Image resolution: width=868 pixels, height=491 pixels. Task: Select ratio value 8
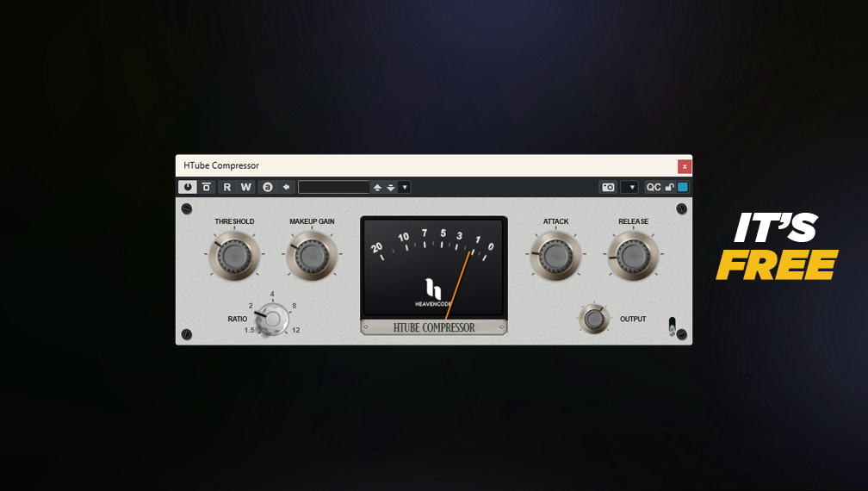coord(294,306)
